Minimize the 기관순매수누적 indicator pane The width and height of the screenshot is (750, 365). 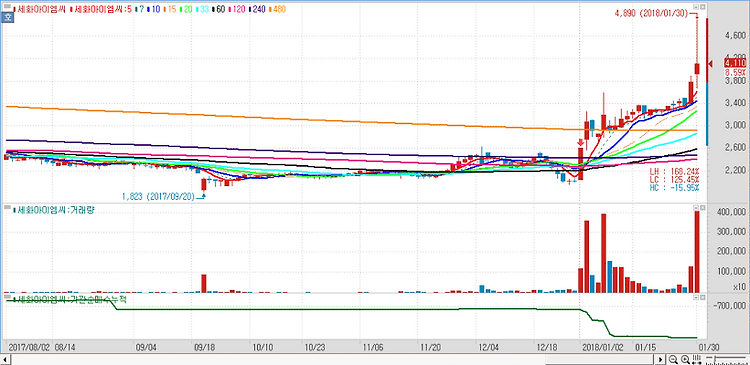[696, 297]
